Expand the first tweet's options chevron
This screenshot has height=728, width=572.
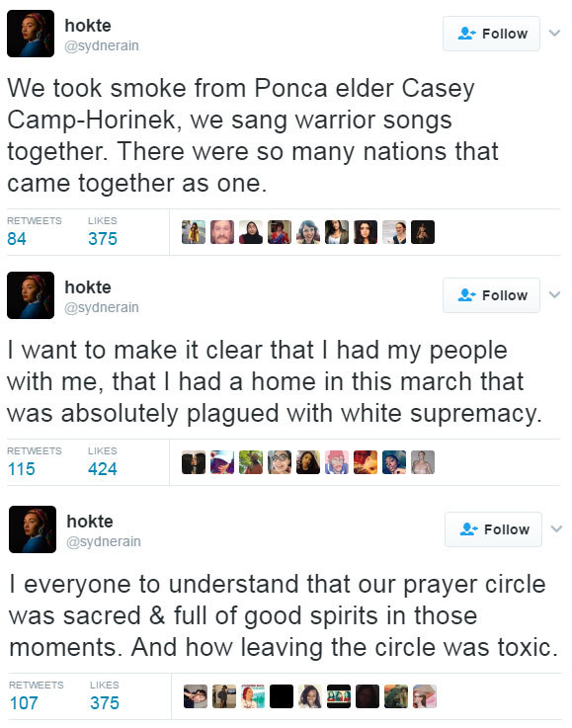(554, 33)
